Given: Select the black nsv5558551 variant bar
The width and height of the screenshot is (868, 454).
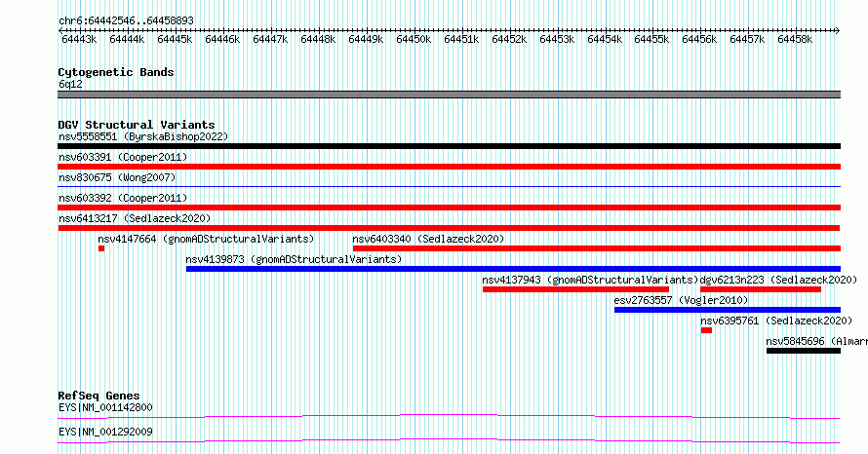Looking at the screenshot, I should (449, 146).
